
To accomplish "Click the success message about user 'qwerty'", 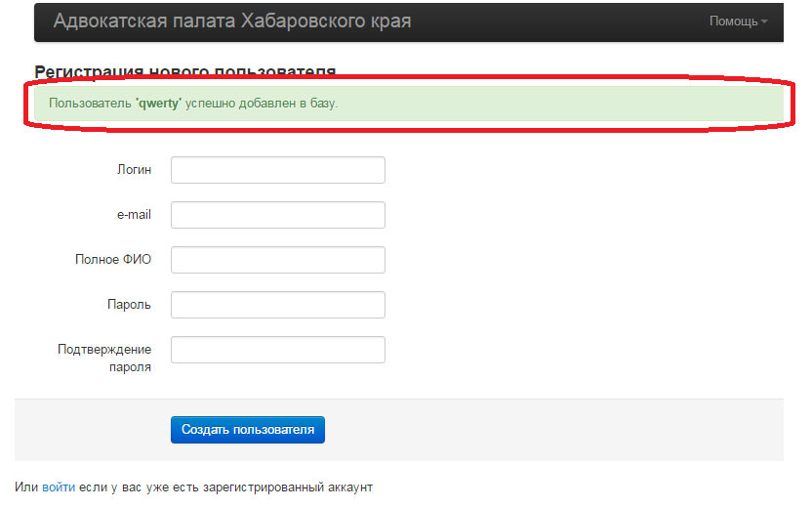I will [409, 104].
